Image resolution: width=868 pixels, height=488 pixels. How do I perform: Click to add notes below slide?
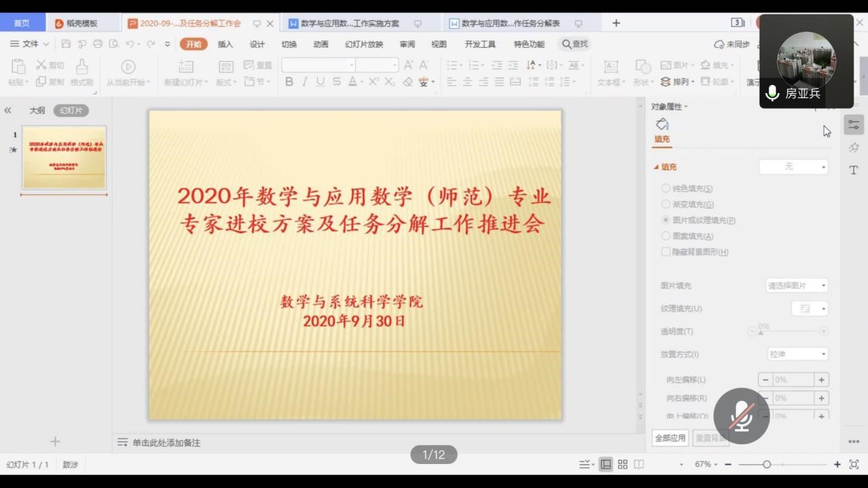click(166, 443)
